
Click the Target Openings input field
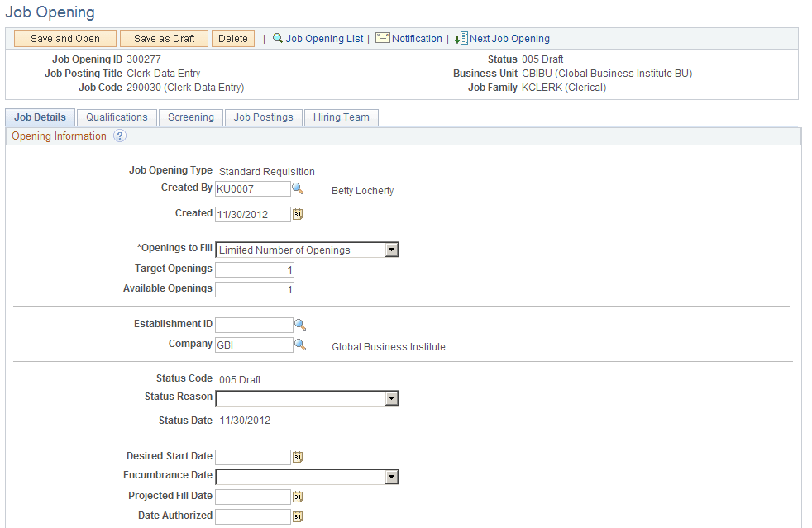pyautogui.click(x=252, y=269)
